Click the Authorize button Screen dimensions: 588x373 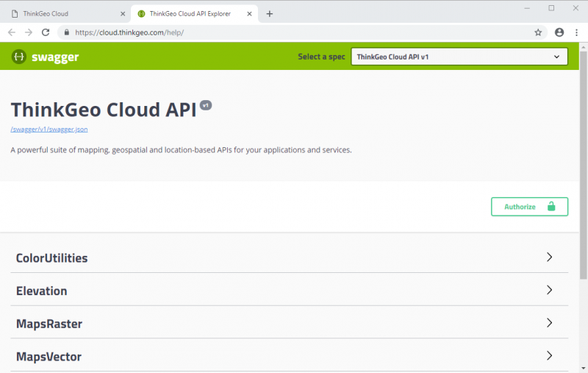(529, 207)
